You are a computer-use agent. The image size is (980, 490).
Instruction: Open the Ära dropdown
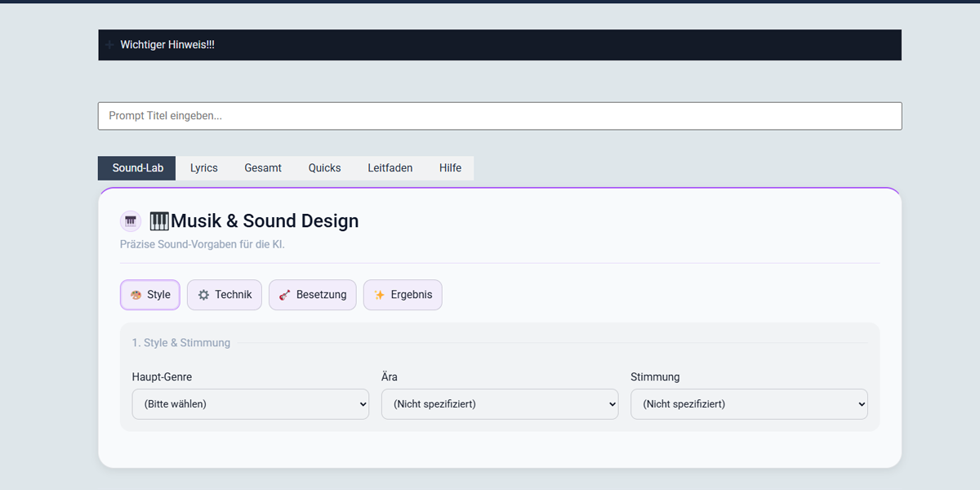click(499, 404)
